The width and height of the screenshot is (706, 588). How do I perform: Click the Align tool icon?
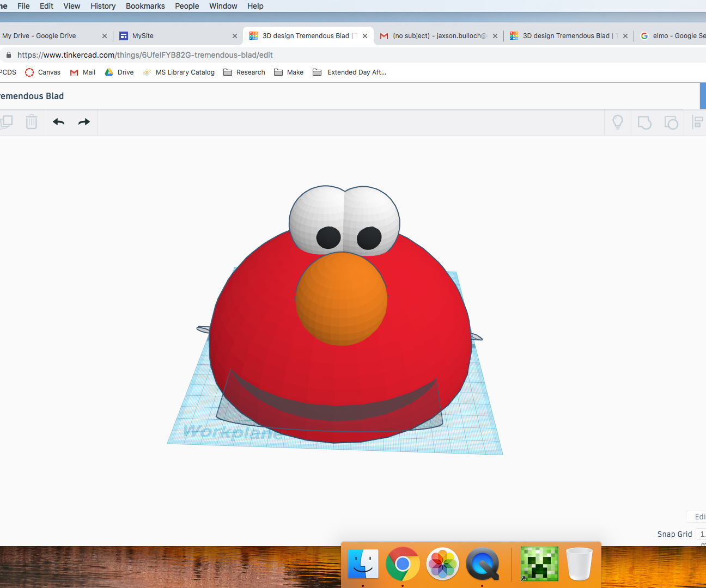click(698, 122)
